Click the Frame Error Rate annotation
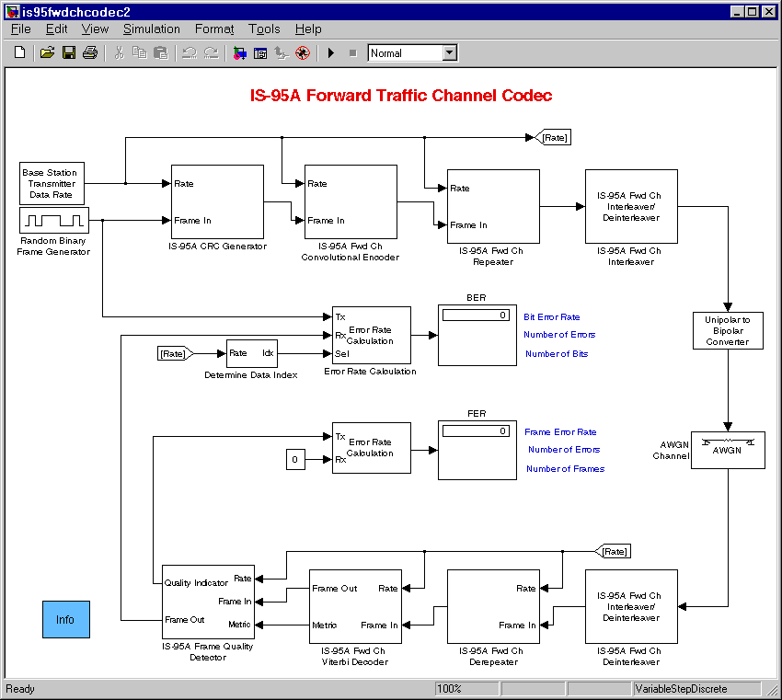 pyautogui.click(x=560, y=431)
